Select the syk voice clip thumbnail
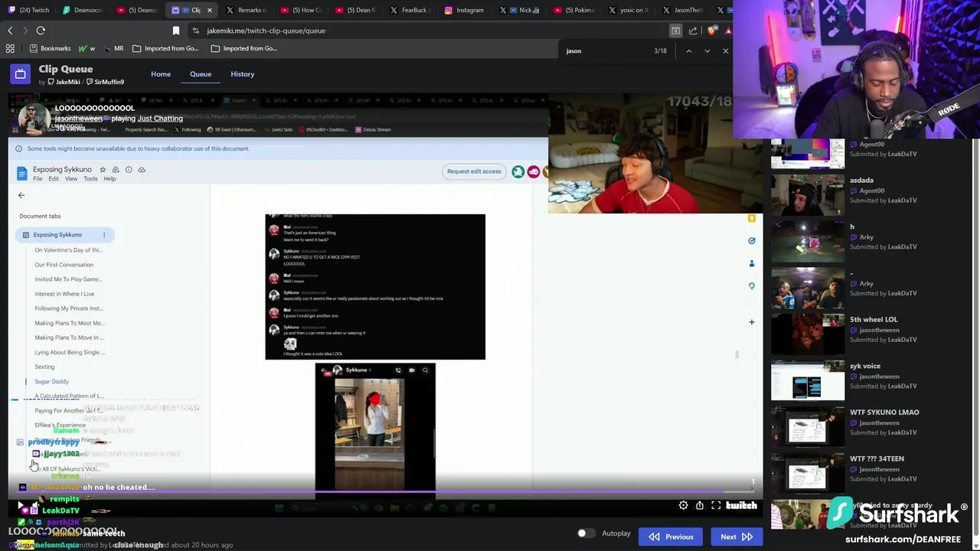The image size is (980, 551). 808,380
